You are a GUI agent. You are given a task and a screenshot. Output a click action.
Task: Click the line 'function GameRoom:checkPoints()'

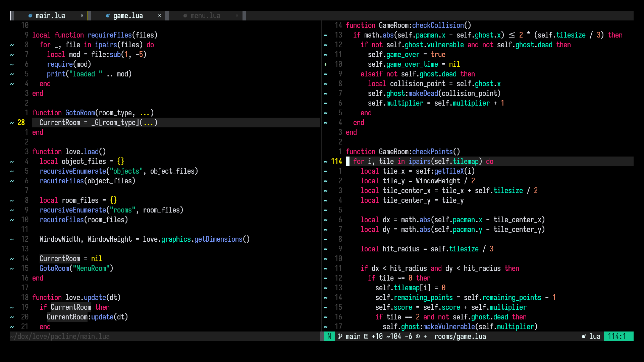point(403,152)
